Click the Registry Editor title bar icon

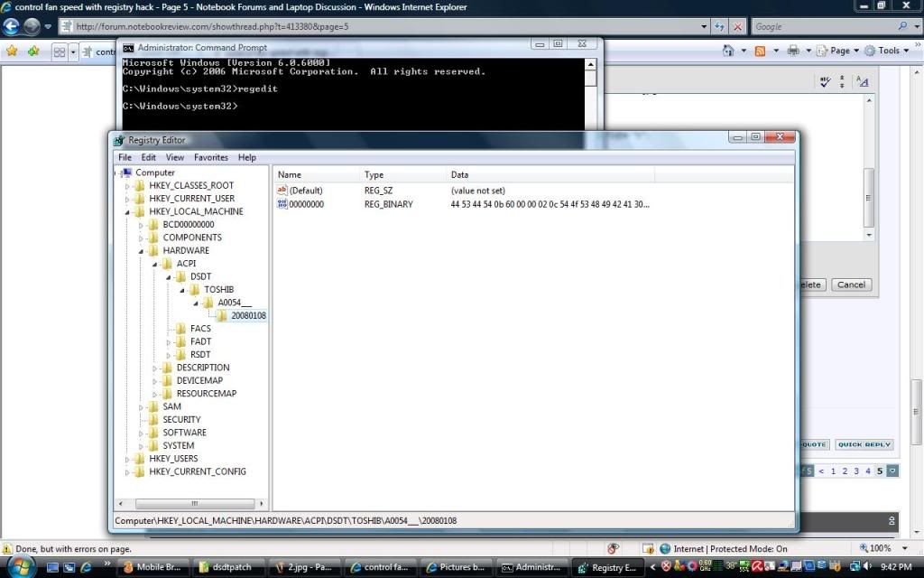tap(119, 140)
